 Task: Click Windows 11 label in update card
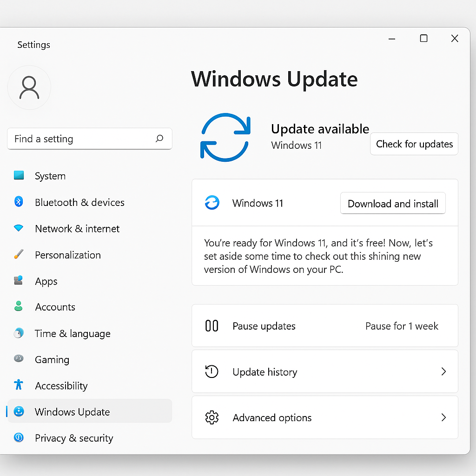[258, 203]
